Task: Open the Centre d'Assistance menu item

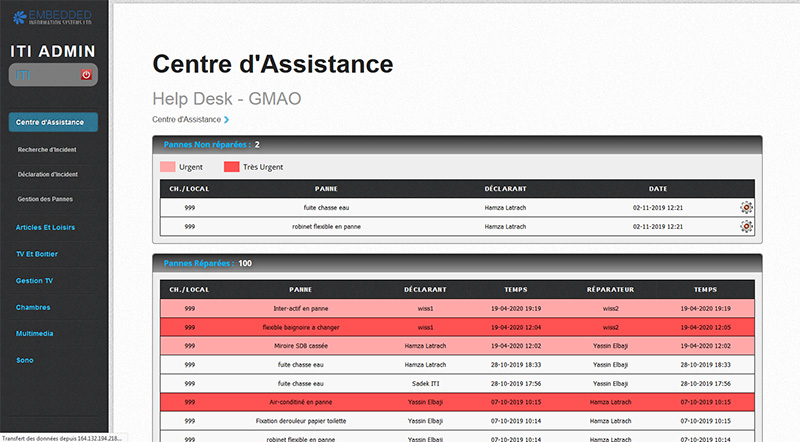Action: pyautogui.click(x=53, y=122)
